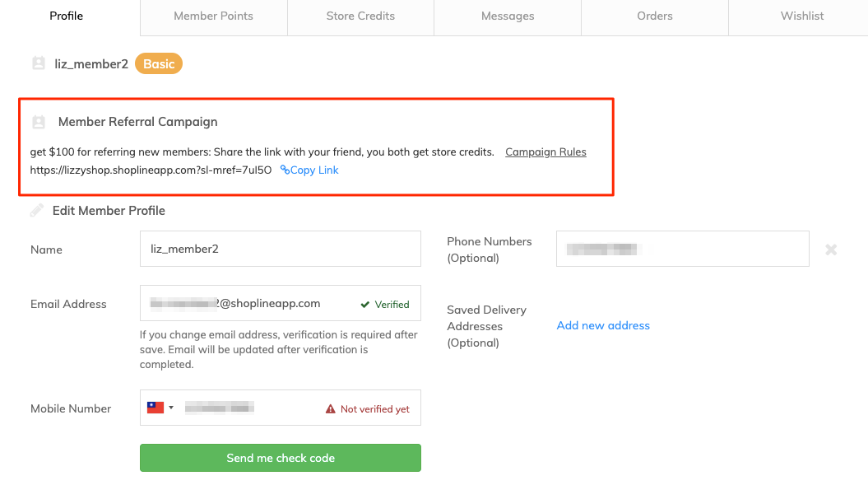The height and width of the screenshot is (499, 868).
Task: Click the green Verified checkmark icon
Action: click(365, 305)
